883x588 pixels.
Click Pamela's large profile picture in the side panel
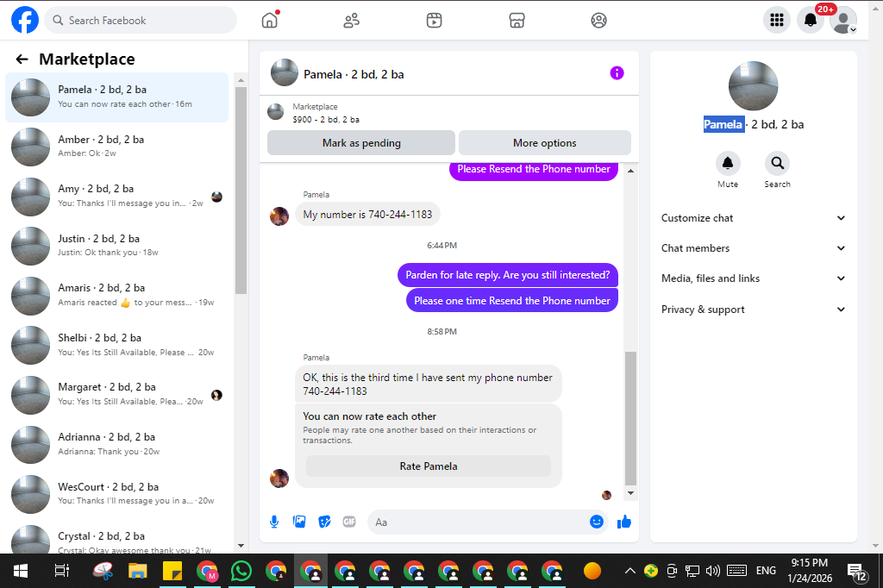click(x=753, y=85)
